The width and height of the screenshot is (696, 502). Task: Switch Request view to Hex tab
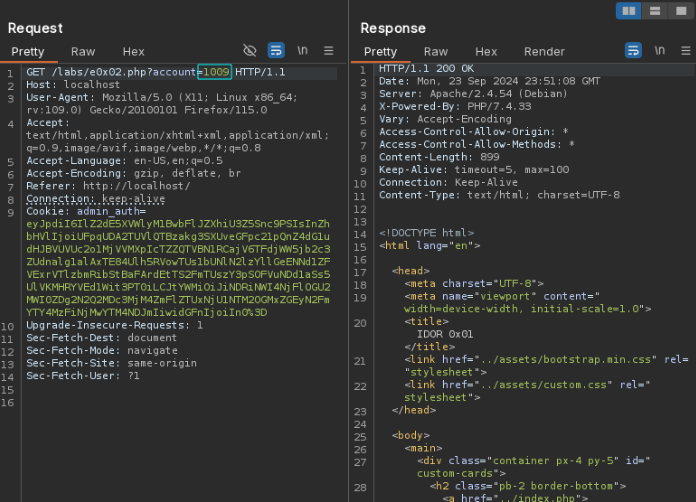tap(134, 52)
